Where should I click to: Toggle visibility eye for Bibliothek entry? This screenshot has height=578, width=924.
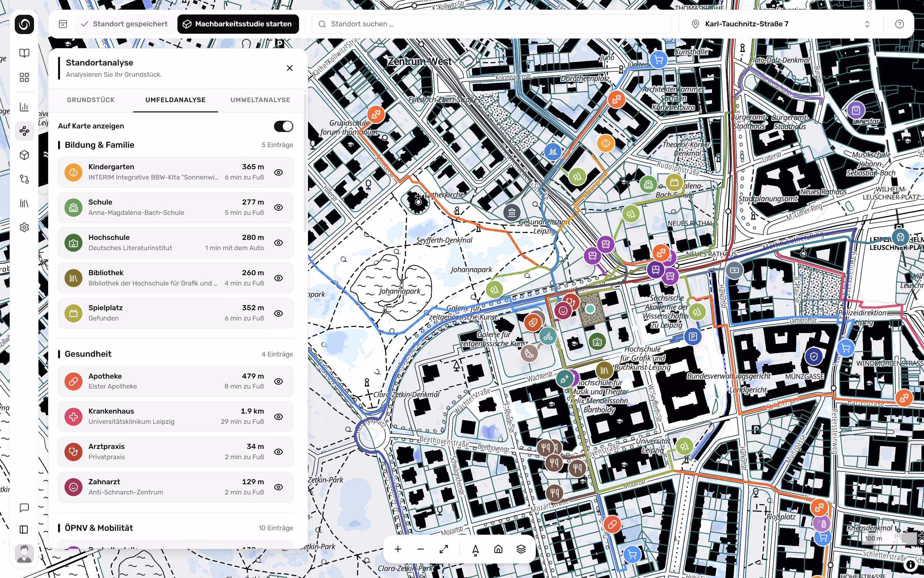pyautogui.click(x=279, y=278)
